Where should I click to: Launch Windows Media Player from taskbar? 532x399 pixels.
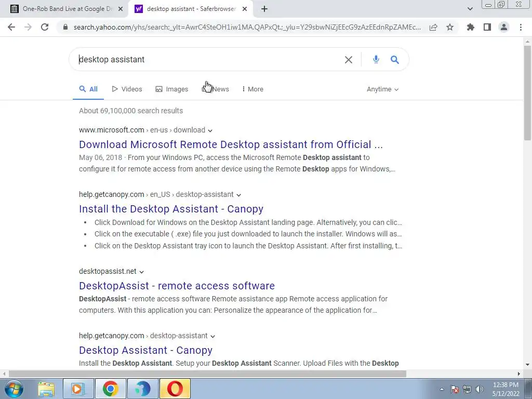[x=78, y=389]
